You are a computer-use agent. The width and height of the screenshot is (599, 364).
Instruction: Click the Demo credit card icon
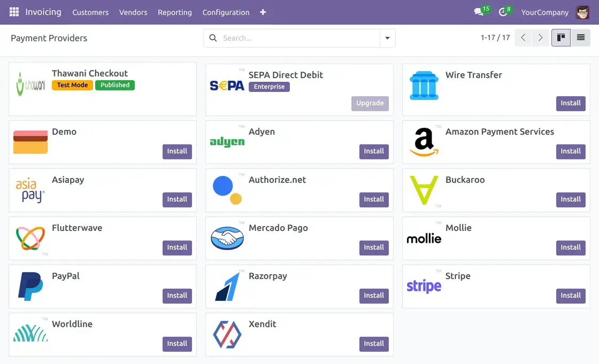point(30,142)
